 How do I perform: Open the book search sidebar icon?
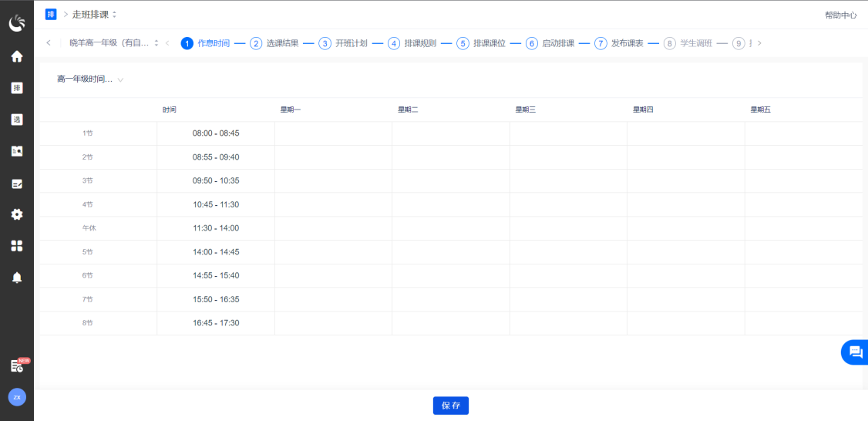17,151
